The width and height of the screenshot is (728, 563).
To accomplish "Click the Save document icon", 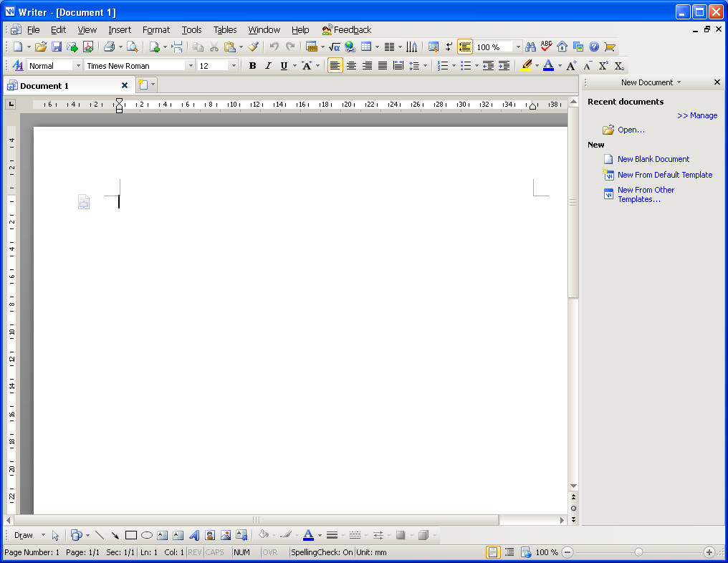I will coord(57,47).
